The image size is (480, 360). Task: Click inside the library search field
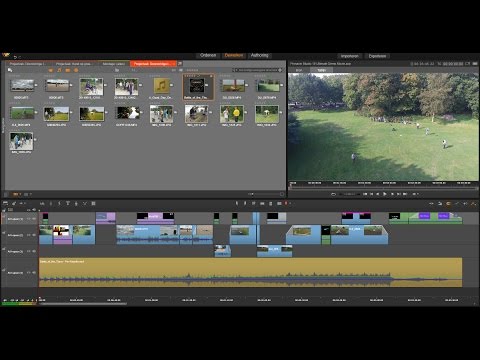257,70
